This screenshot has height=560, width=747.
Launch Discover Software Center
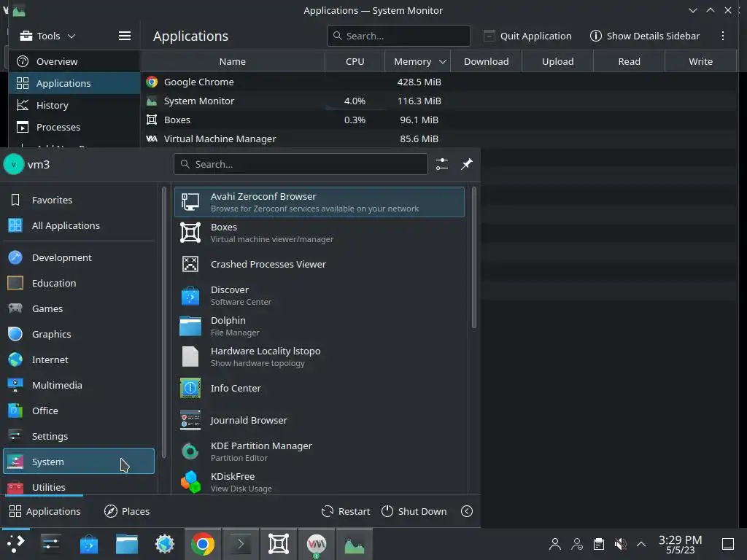pyautogui.click(x=320, y=295)
